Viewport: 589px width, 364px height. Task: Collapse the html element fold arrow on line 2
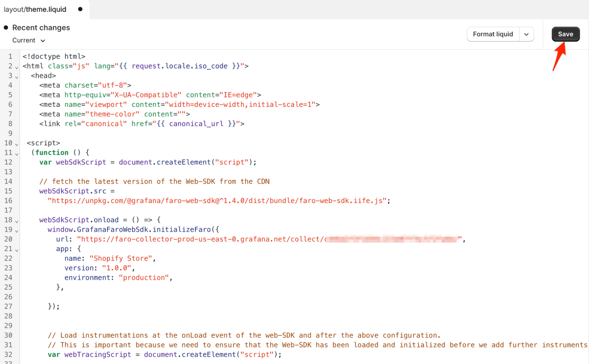point(17,67)
